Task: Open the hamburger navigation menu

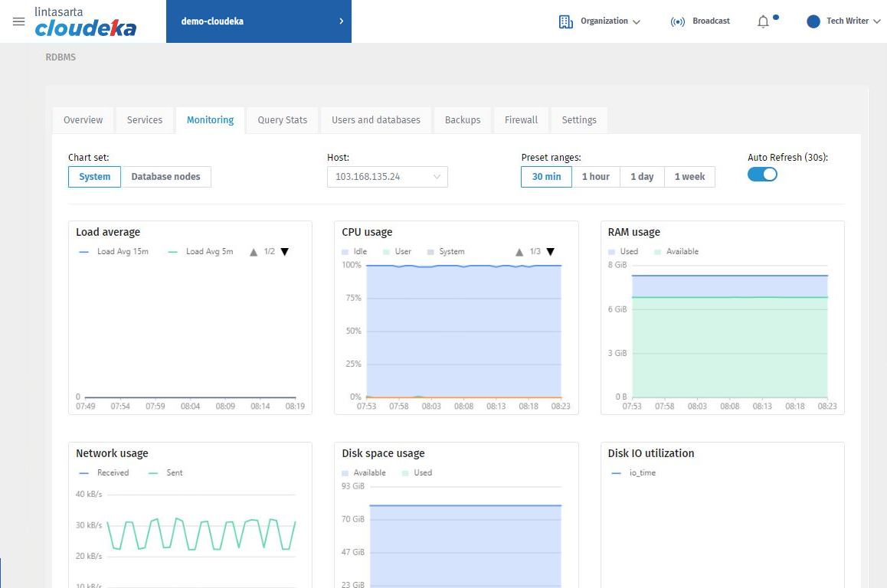Action: (19, 21)
